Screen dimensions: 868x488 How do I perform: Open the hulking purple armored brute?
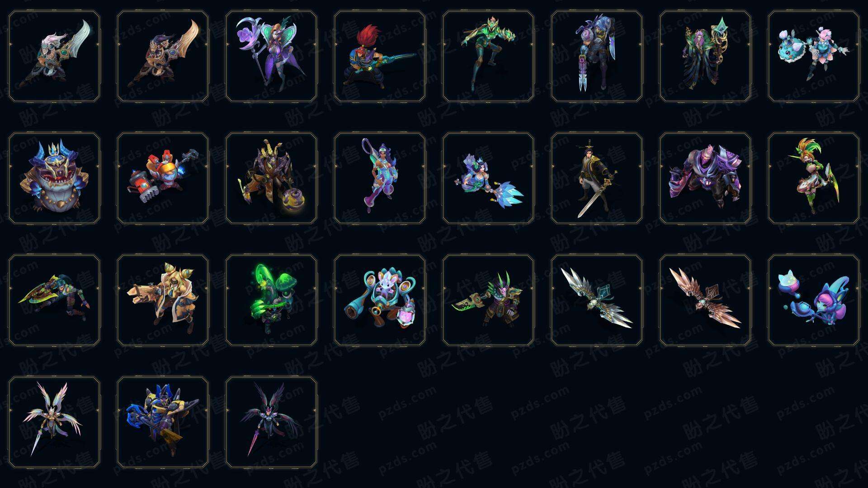click(x=705, y=178)
